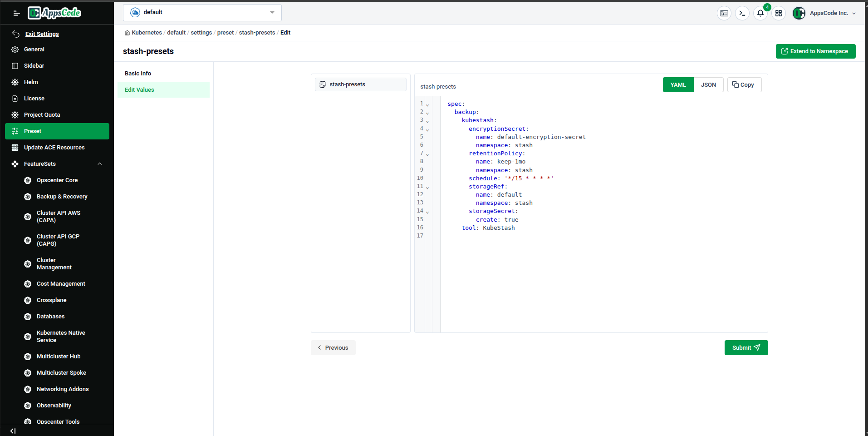Select the Backup & Recovery feature set icon
Screen dimensions: 868x436
(x=28, y=197)
